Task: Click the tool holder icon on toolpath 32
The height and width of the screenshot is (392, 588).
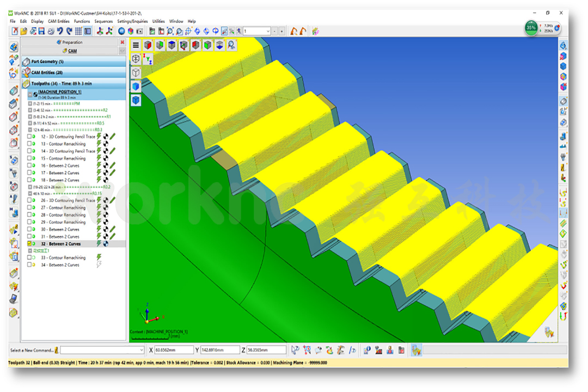Action: click(x=106, y=243)
